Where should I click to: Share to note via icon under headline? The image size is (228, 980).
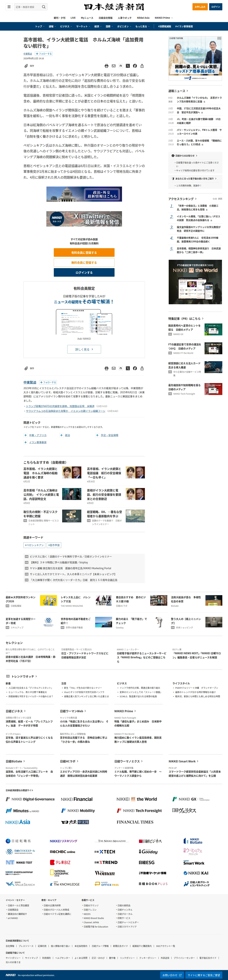[121, 66]
